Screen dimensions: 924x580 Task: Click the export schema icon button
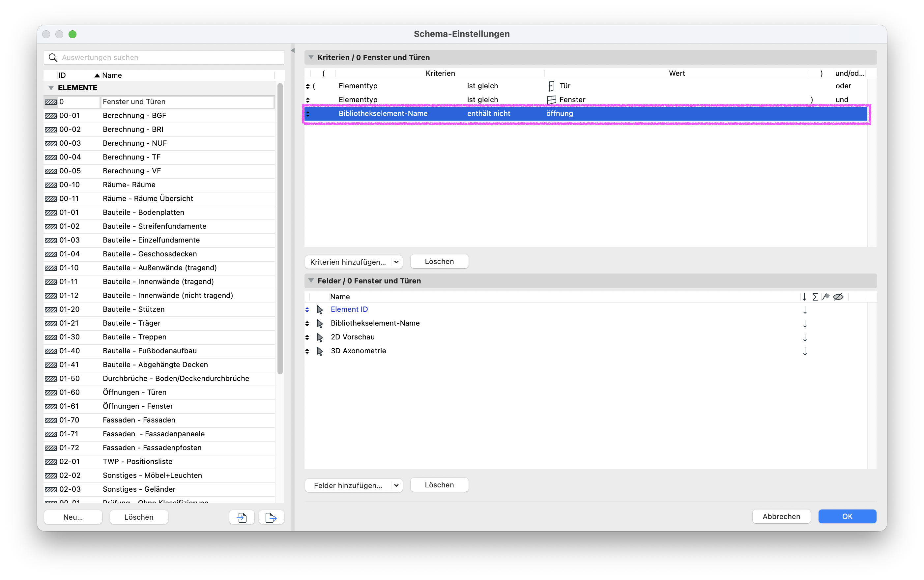click(271, 517)
